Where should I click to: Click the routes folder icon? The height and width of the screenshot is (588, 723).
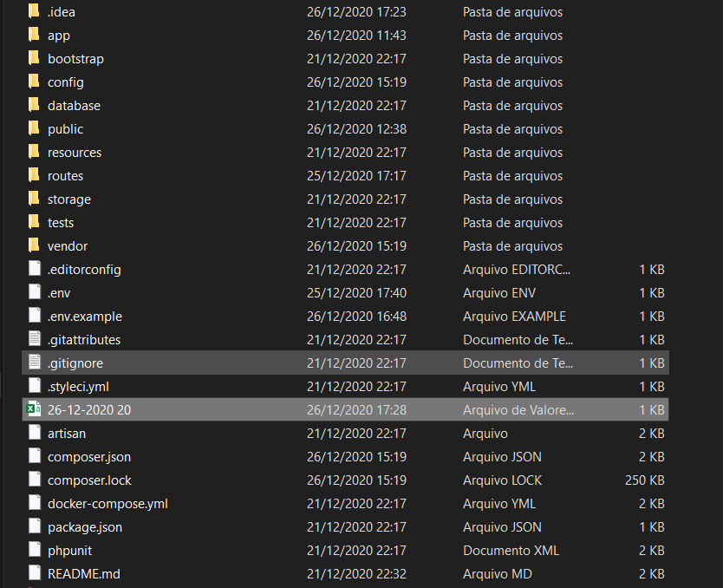coord(34,175)
